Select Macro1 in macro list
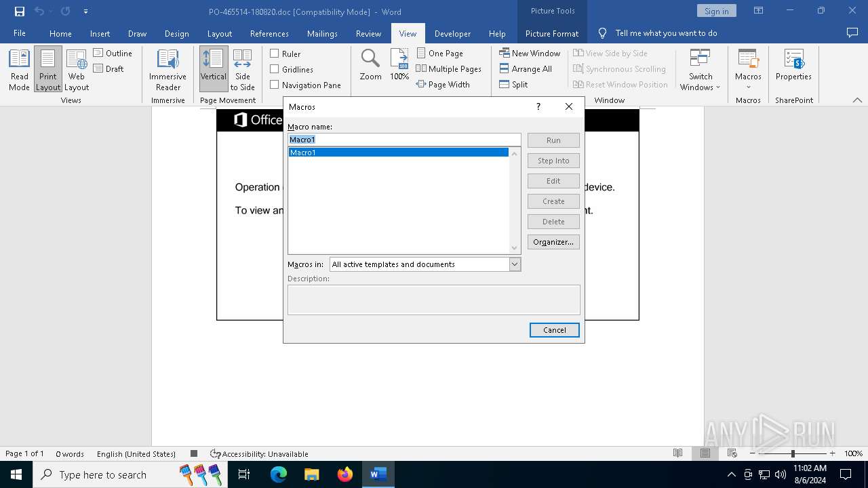868x488 pixels. click(x=399, y=152)
